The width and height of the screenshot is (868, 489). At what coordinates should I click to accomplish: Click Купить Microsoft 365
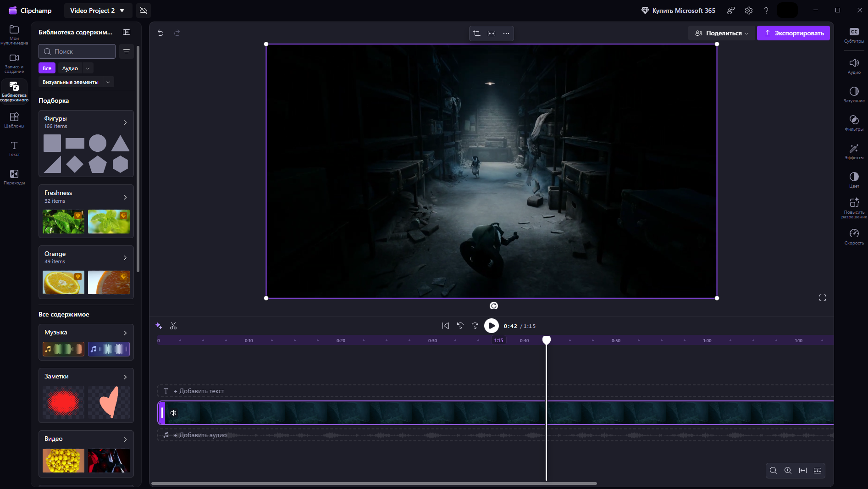point(678,11)
